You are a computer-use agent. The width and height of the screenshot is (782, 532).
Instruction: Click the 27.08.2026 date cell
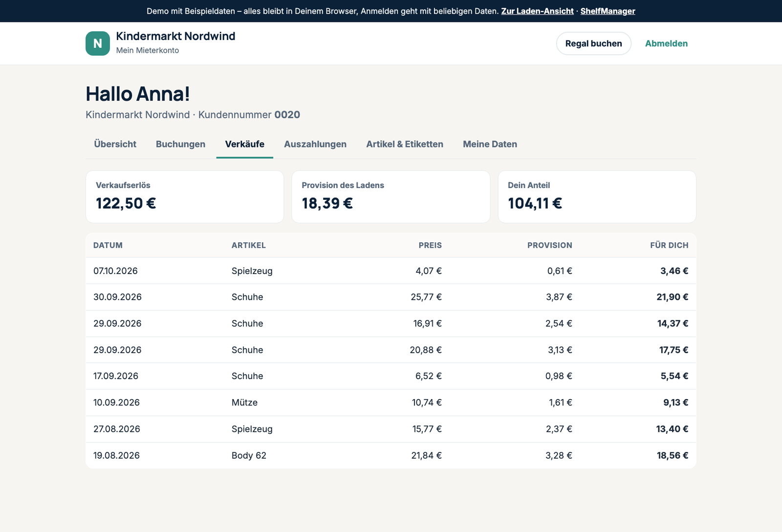[x=117, y=429]
